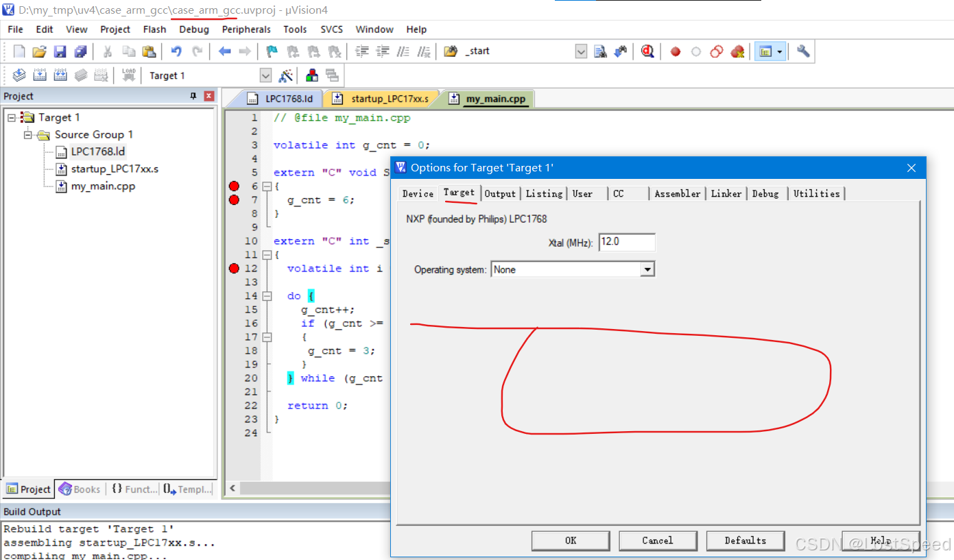Open the Utilities tab in the Options dialog
Image resolution: width=954 pixels, height=560 pixels.
[x=817, y=194]
